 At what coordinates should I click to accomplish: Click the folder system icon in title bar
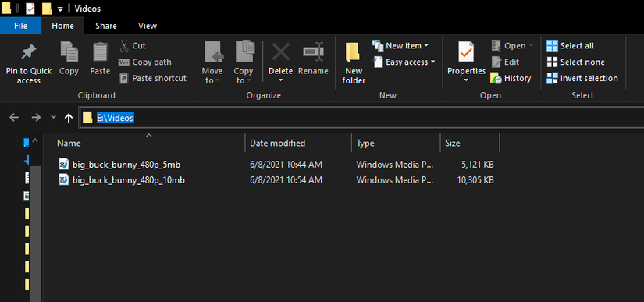pyautogui.click(x=5, y=9)
